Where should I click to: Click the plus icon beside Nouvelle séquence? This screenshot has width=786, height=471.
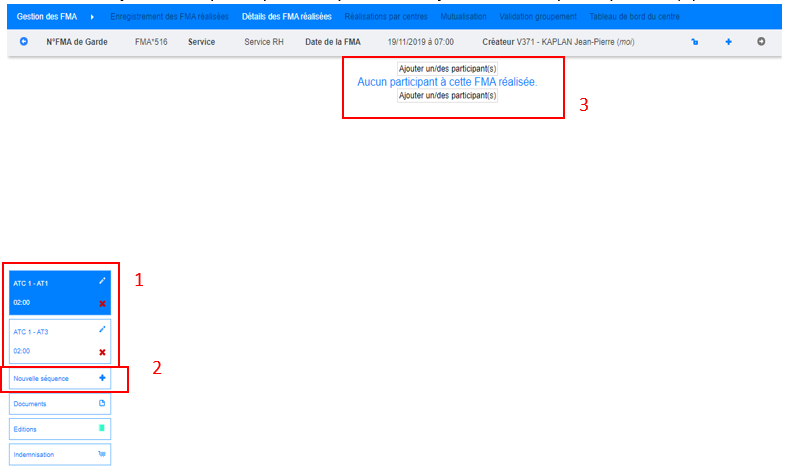(102, 378)
